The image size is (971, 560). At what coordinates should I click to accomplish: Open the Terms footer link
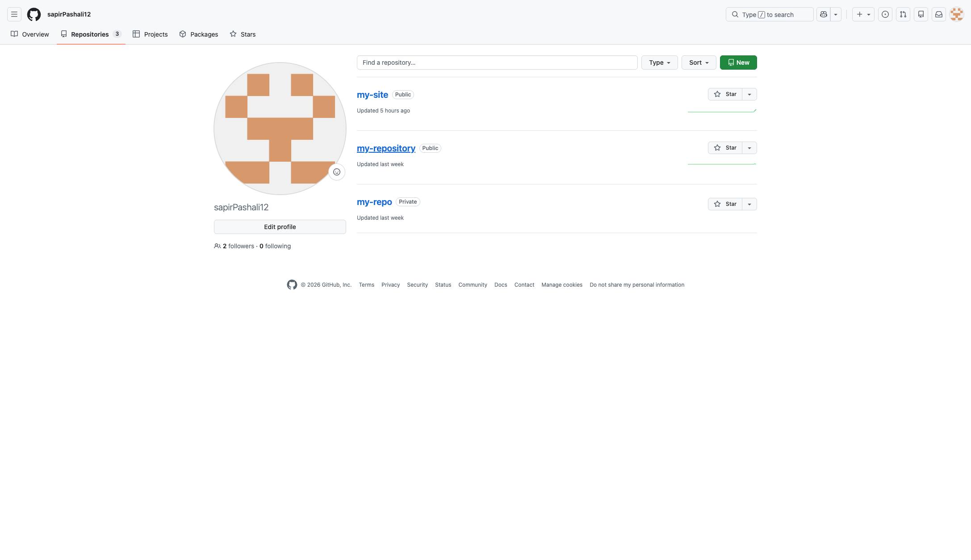click(367, 285)
